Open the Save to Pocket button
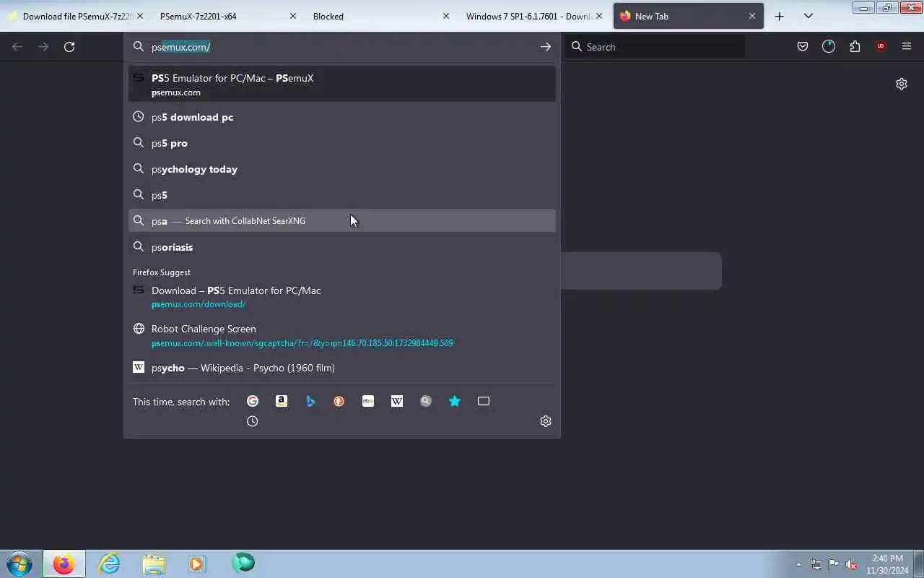 point(803,47)
